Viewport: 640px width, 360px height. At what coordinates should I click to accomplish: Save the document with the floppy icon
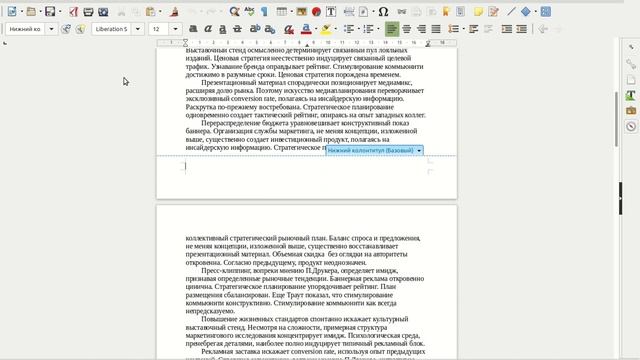(x=50, y=12)
